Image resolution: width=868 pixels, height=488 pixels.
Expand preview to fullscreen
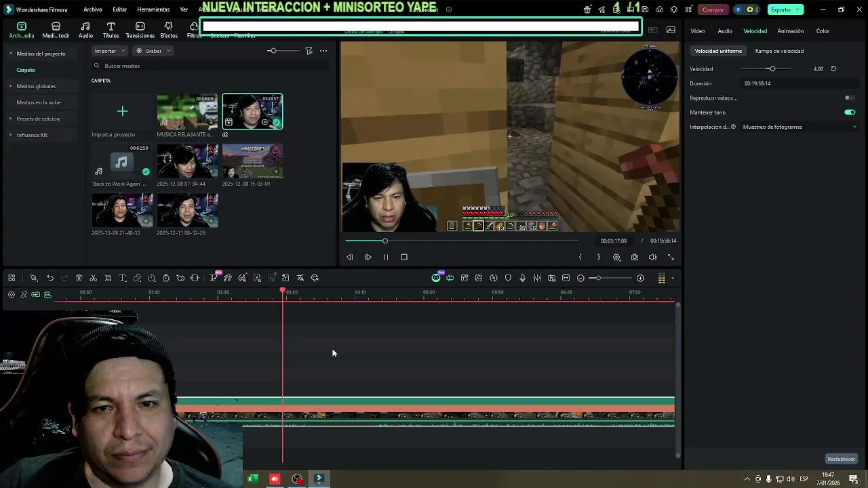pyautogui.click(x=671, y=258)
